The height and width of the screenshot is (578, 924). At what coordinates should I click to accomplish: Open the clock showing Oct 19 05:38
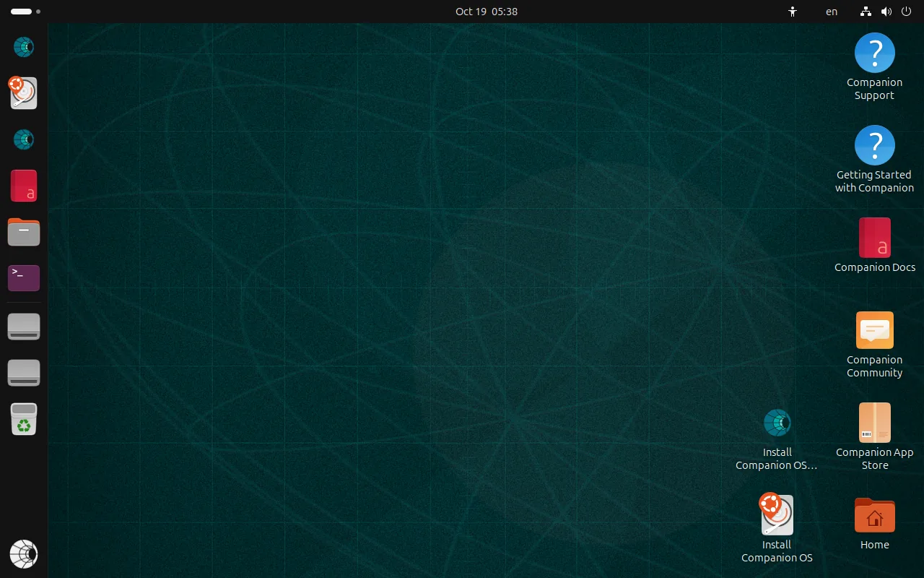click(487, 12)
